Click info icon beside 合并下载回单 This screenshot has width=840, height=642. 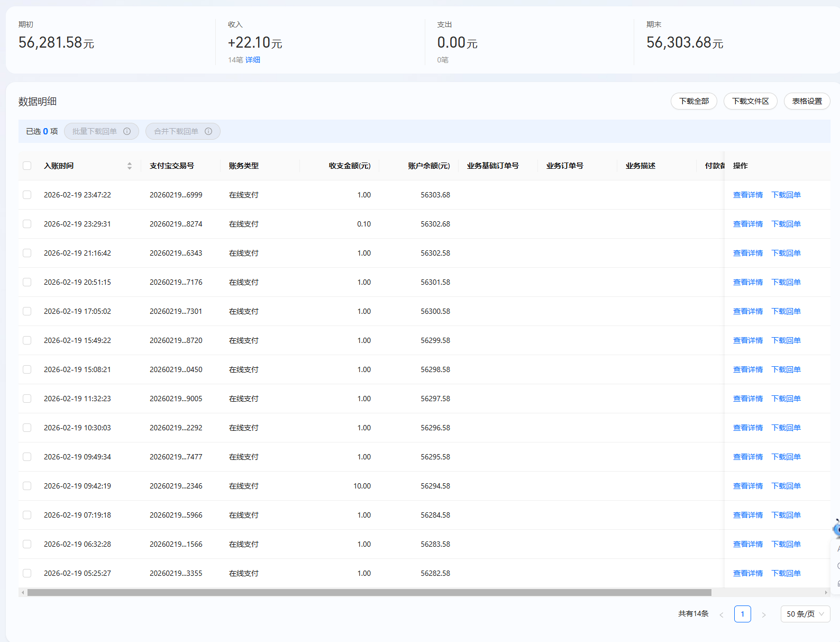coord(208,131)
